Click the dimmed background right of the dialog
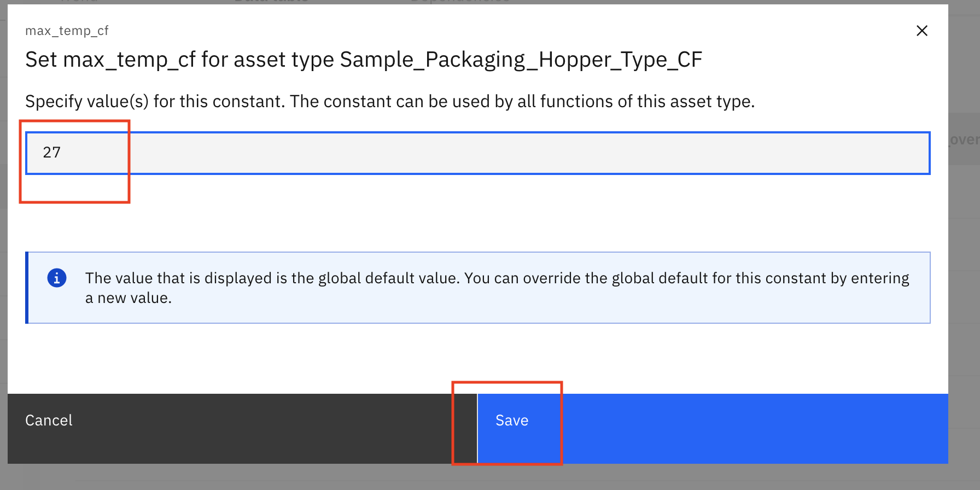The width and height of the screenshot is (980, 490). (964, 273)
